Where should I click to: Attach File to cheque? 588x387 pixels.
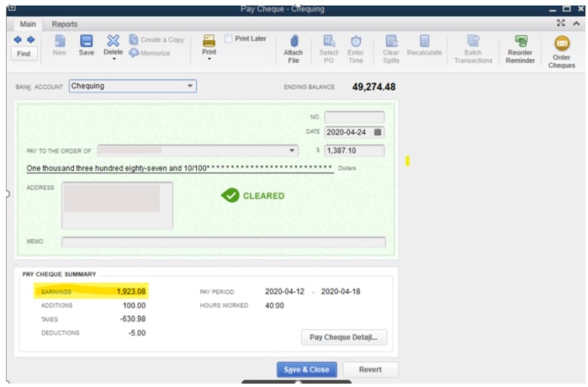(x=294, y=49)
